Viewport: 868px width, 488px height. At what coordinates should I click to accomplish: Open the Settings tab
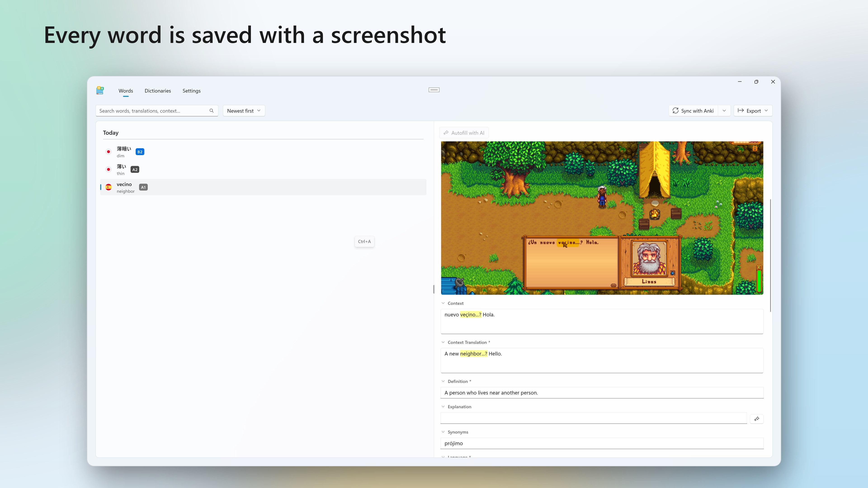click(x=191, y=91)
